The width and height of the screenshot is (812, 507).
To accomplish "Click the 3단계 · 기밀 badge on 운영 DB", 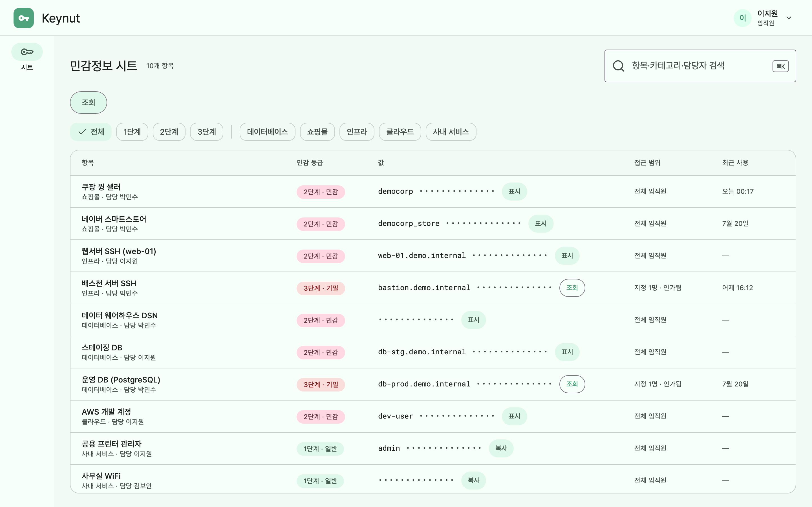I will pos(321,384).
